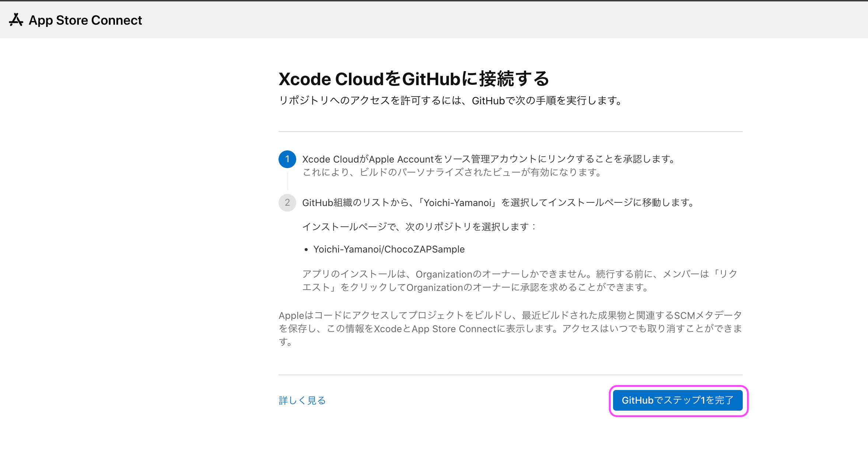This screenshot has width=868, height=463.
Task: Click the Organization owner install note paragraph
Action: [519, 281]
